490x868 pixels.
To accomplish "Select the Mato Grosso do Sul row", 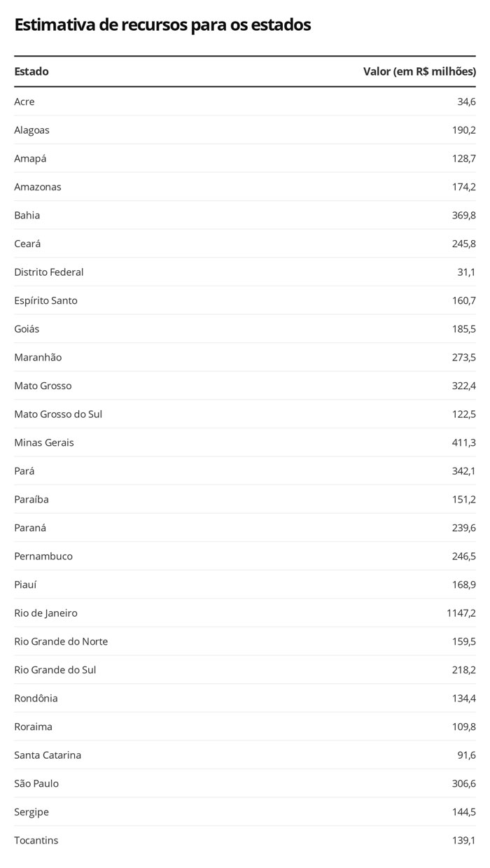I will 245,414.
